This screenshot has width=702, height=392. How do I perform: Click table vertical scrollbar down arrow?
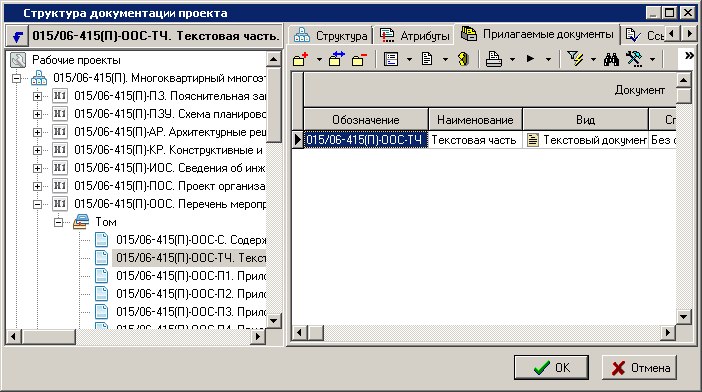[684, 317]
